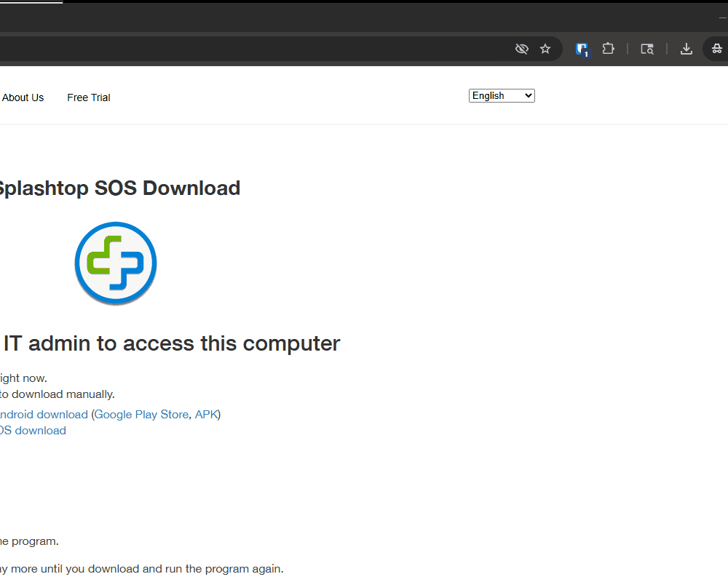Click inside the browser address bar
Image resolution: width=728 pixels, height=582 pixels.
pyautogui.click(x=255, y=49)
